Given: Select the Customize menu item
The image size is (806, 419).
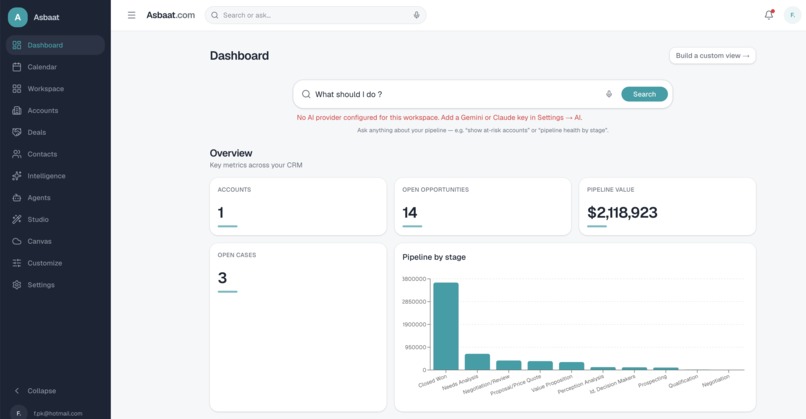Looking at the screenshot, I should [56, 263].
